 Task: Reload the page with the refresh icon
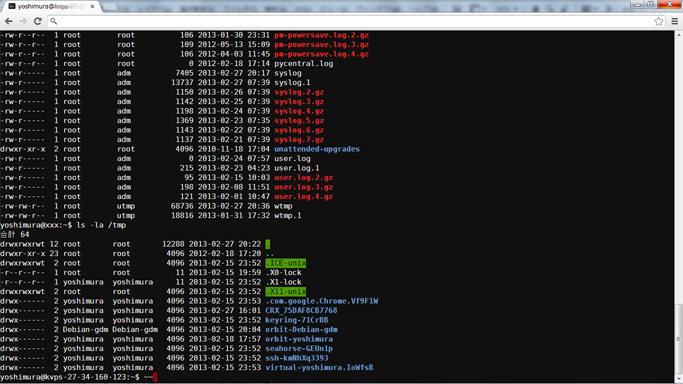coord(38,21)
